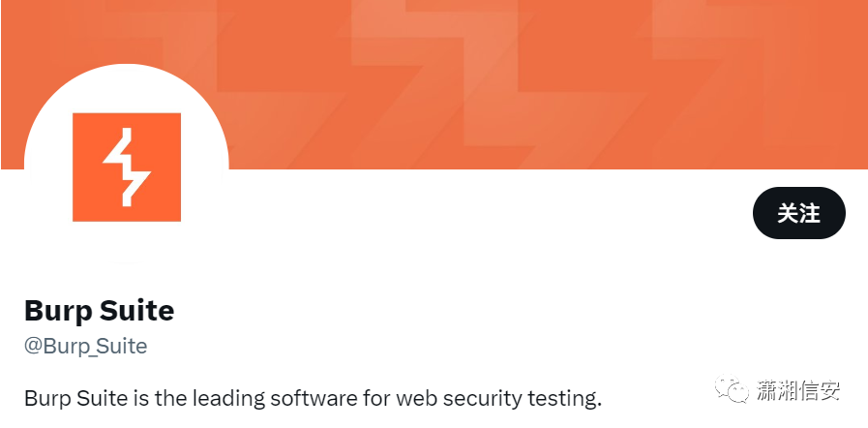Click "Burp Suite" at the bio's start

[75, 398]
